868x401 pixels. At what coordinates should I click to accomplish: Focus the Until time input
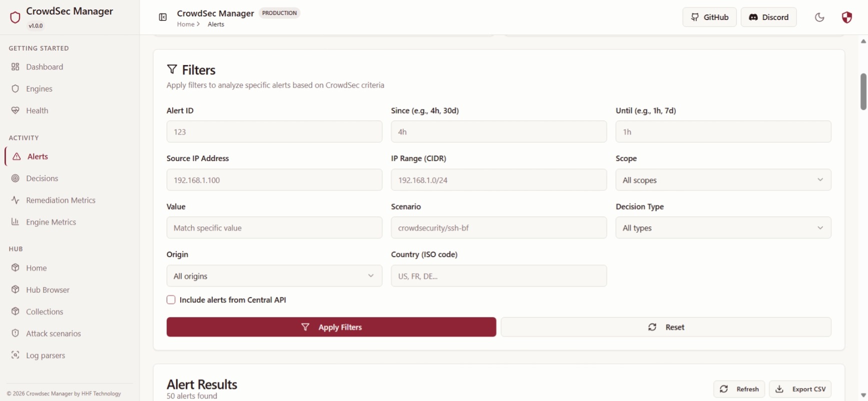click(723, 131)
